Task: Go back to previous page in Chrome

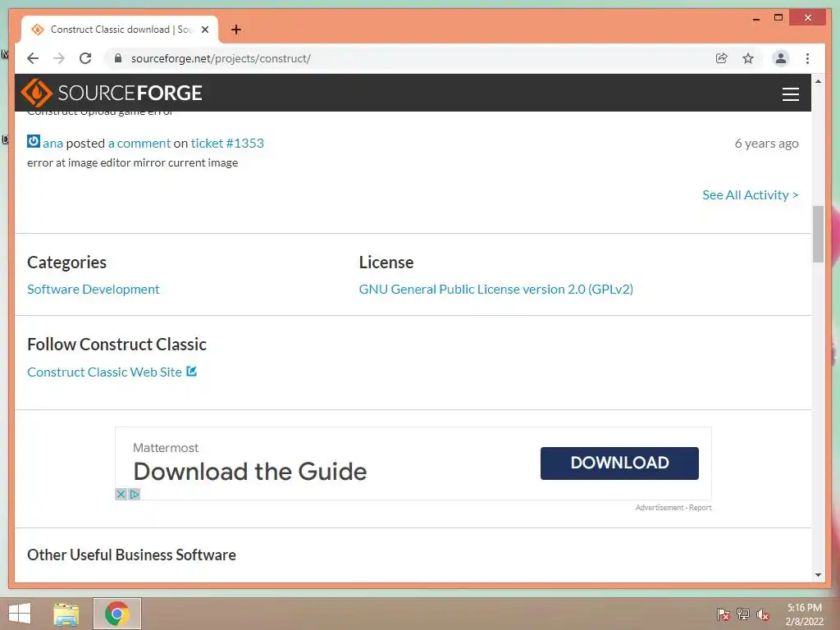Action: [x=33, y=58]
